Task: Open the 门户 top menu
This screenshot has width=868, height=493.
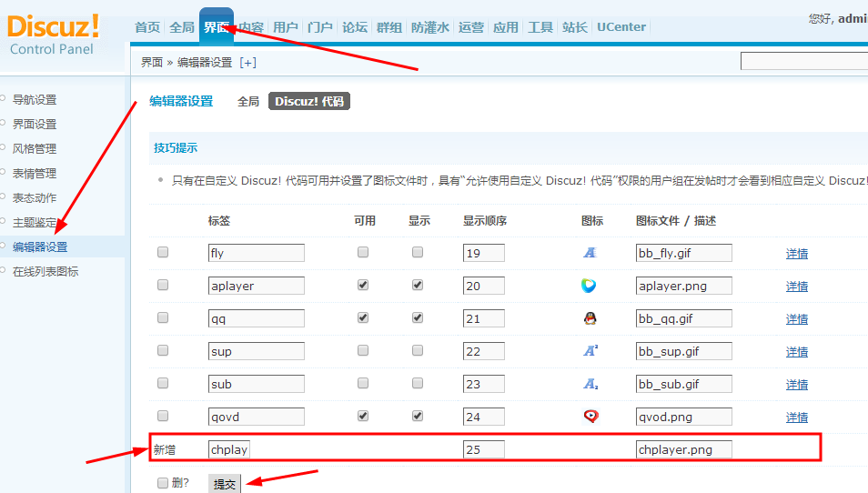Action: 320,27
